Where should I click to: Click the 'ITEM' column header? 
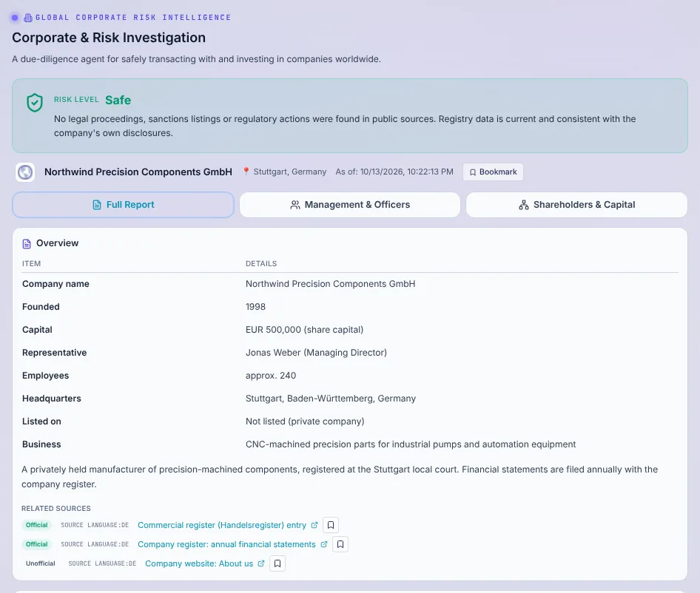(31, 264)
